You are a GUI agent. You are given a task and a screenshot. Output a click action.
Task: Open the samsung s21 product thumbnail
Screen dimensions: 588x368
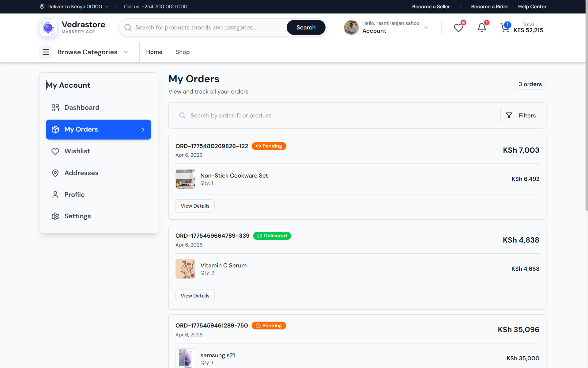(x=185, y=358)
